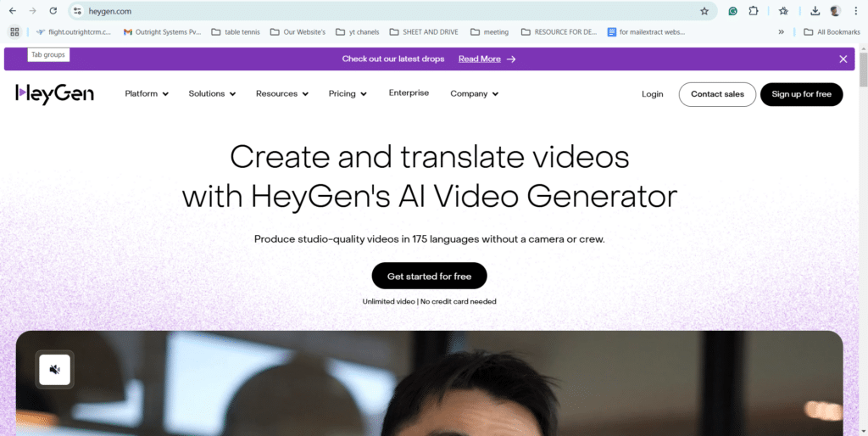The height and width of the screenshot is (436, 868).
Task: Click the browser forward arrow
Action: (x=33, y=11)
